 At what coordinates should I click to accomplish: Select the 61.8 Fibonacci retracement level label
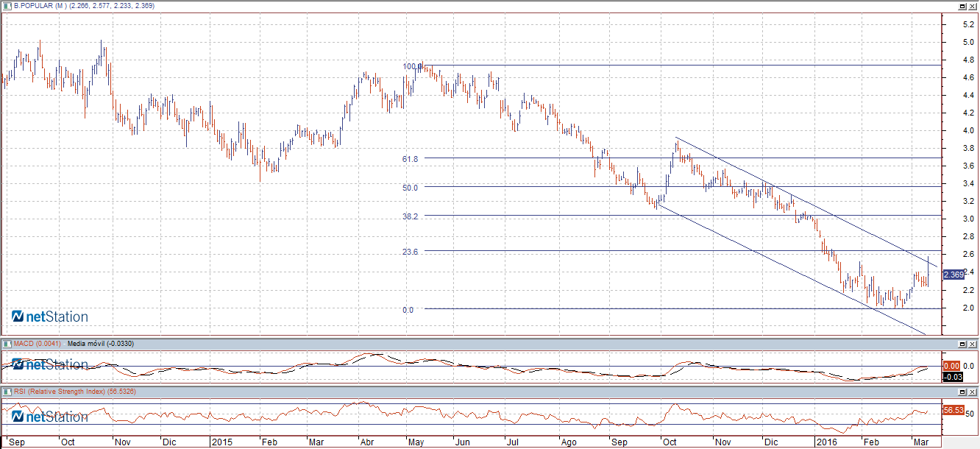pyautogui.click(x=410, y=159)
